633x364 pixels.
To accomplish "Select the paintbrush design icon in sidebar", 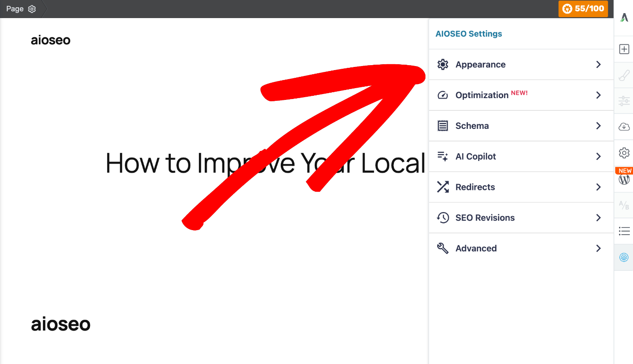I will (x=624, y=75).
